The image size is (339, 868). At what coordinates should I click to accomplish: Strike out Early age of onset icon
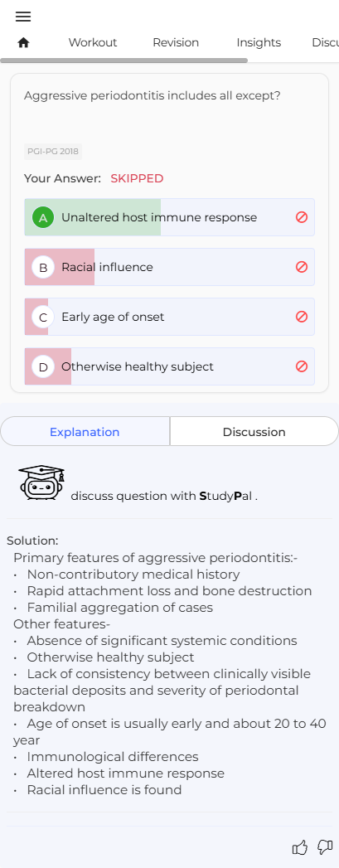[x=302, y=317]
